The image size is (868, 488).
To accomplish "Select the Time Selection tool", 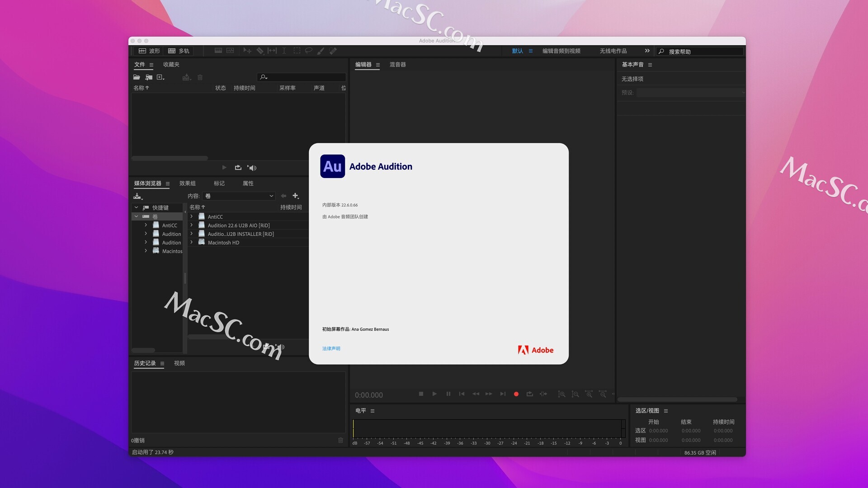I will [284, 51].
